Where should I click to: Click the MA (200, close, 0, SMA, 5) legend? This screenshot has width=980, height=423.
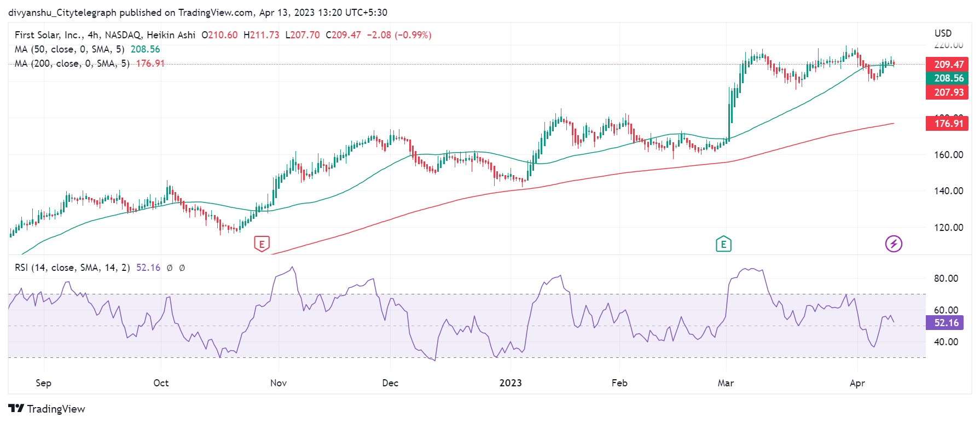pos(72,63)
